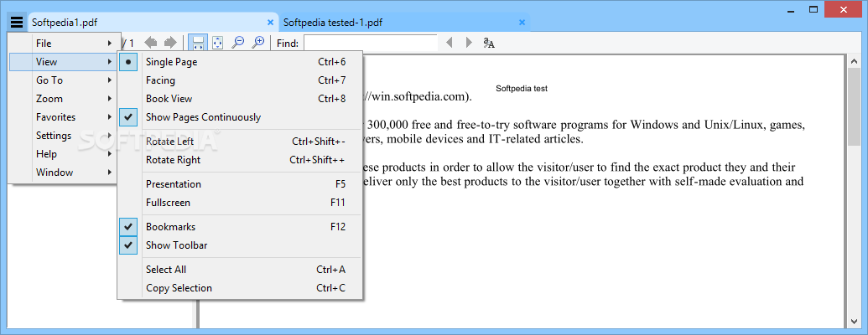This screenshot has height=335, width=868.
Task: Choose Copy Selection from menu
Action: pos(240,288)
